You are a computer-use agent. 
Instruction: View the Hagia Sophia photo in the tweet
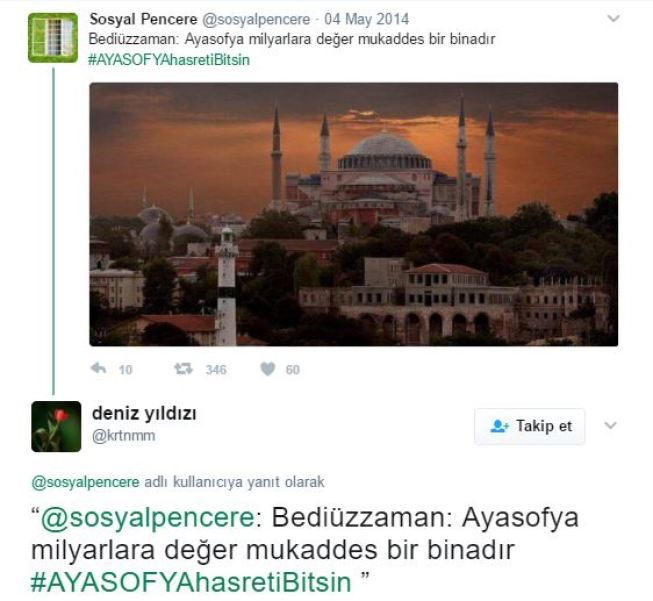click(354, 214)
